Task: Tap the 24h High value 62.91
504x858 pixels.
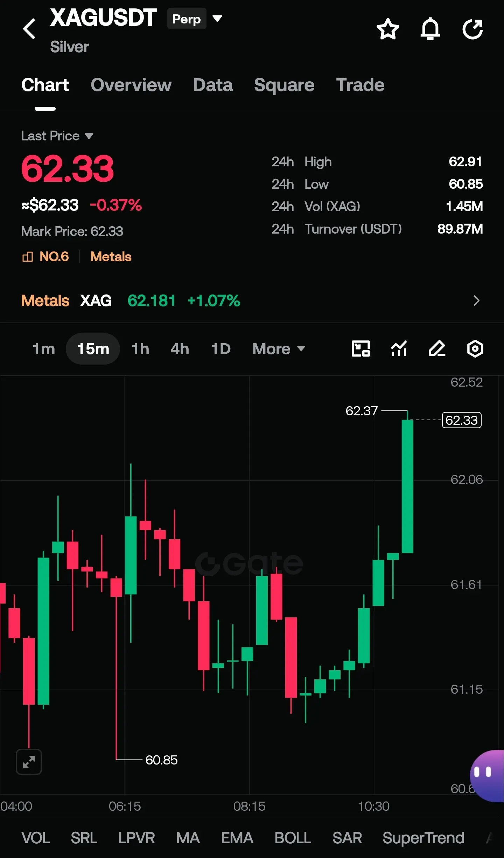Action: click(465, 161)
